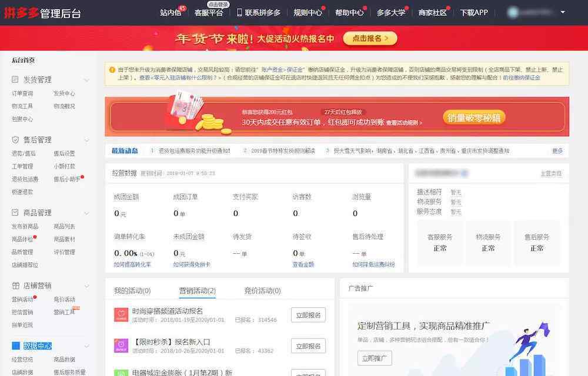Open the 更多 link in 最新动态
Image resolution: width=588 pixels, height=376 pixels.
click(557, 150)
